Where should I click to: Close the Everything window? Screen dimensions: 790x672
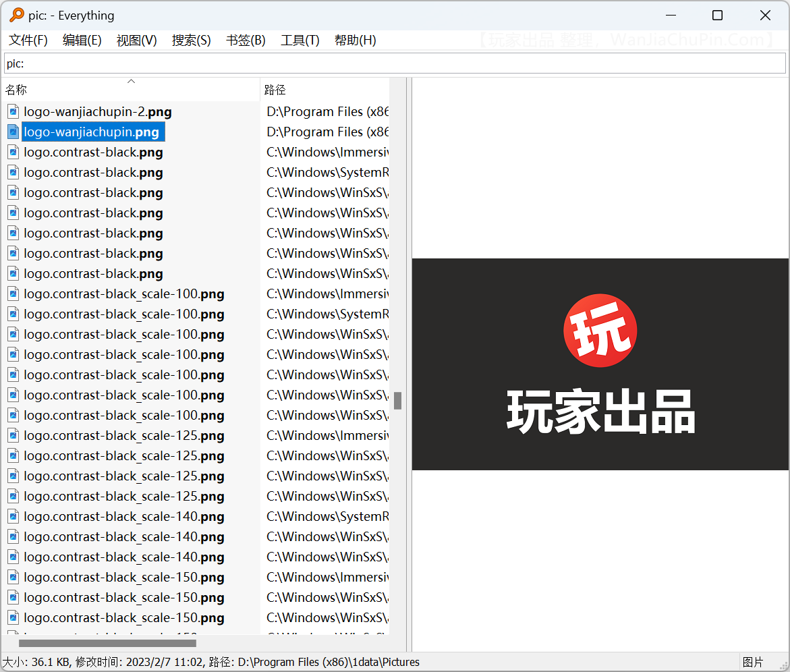[765, 15]
